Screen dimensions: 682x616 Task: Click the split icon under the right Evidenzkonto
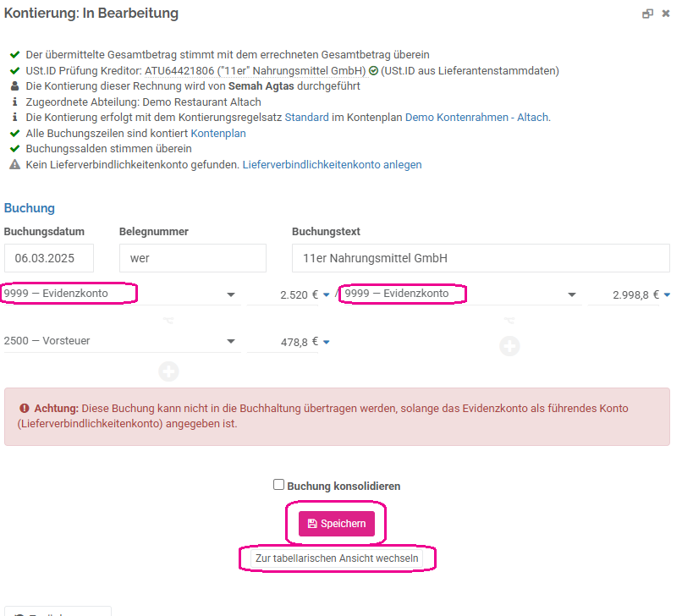click(x=509, y=321)
